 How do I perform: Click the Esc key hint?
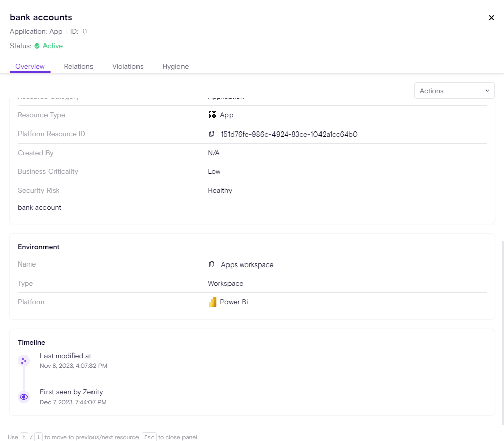[x=149, y=437]
